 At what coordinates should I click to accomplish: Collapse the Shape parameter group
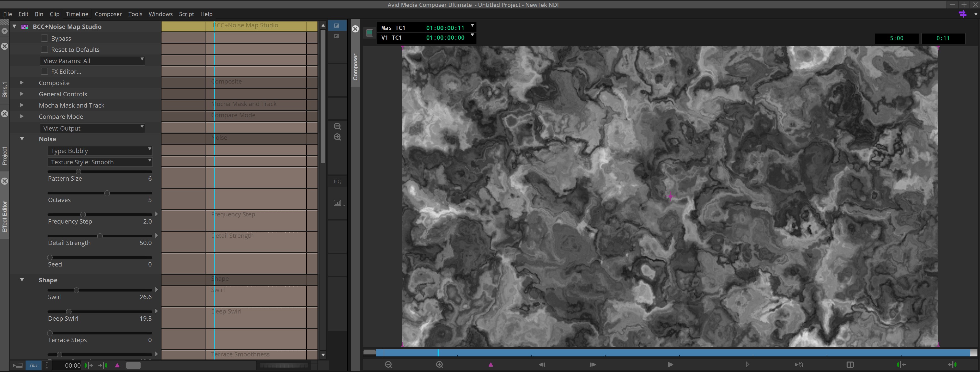pos(22,280)
